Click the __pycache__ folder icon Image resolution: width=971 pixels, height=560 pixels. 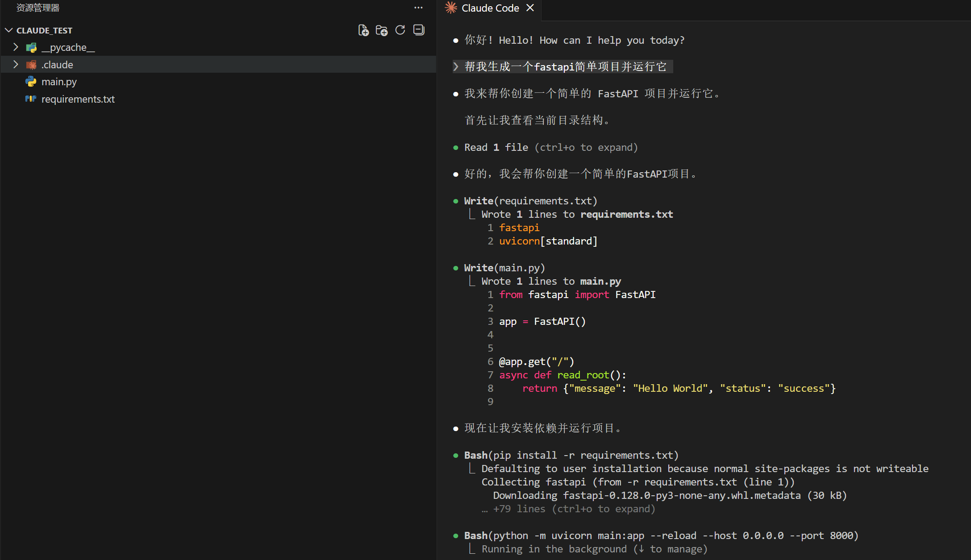pos(31,47)
